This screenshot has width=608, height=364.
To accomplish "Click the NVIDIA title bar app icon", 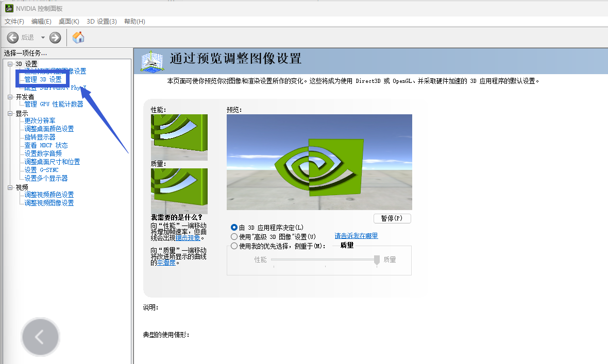I will click(9, 8).
